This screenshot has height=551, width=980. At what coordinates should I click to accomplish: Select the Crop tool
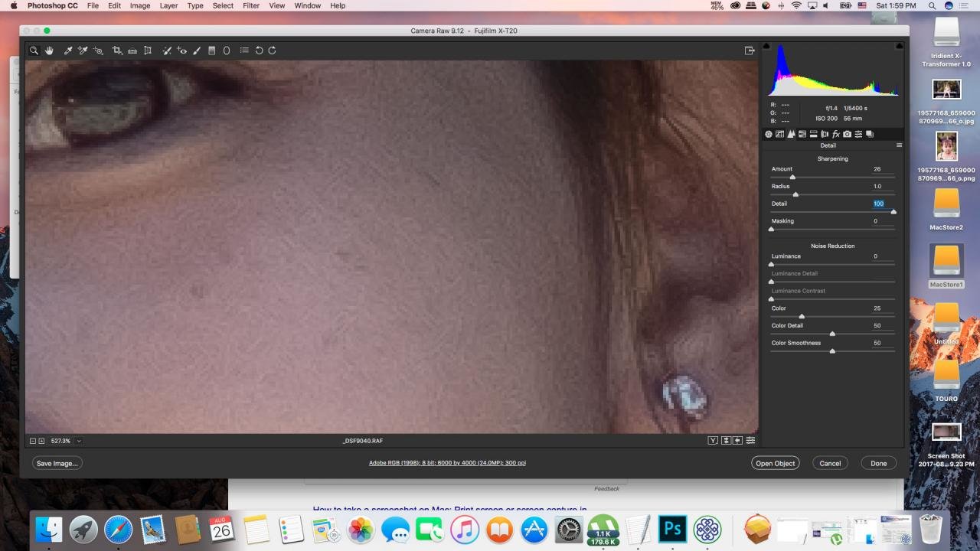117,51
